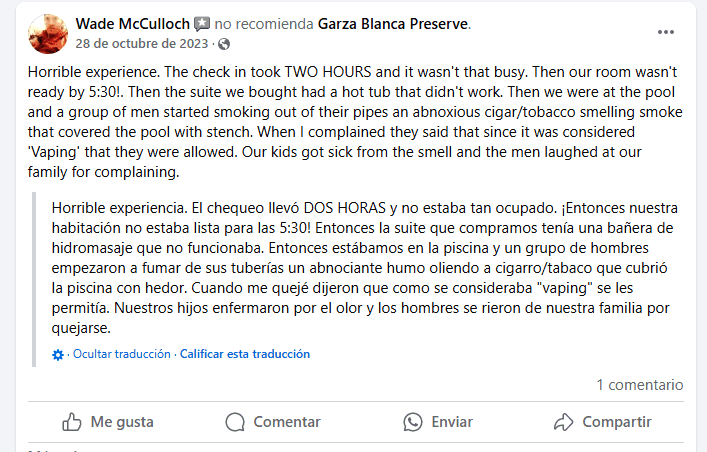This screenshot has height=452, width=707.
Task: Open the three-dot post options menu
Action: click(666, 32)
